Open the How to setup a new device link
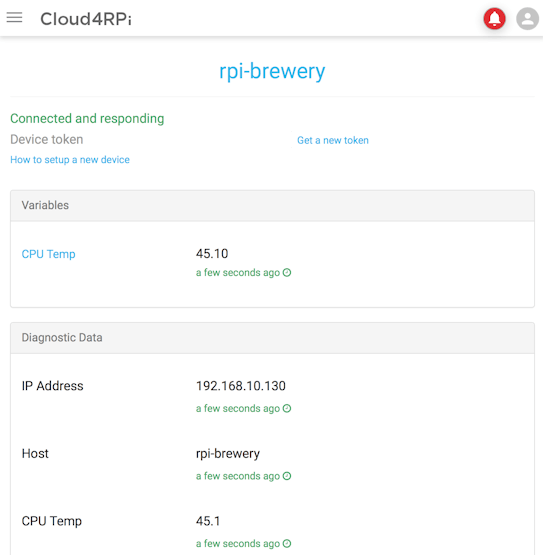The image size is (543, 555). coord(70,160)
